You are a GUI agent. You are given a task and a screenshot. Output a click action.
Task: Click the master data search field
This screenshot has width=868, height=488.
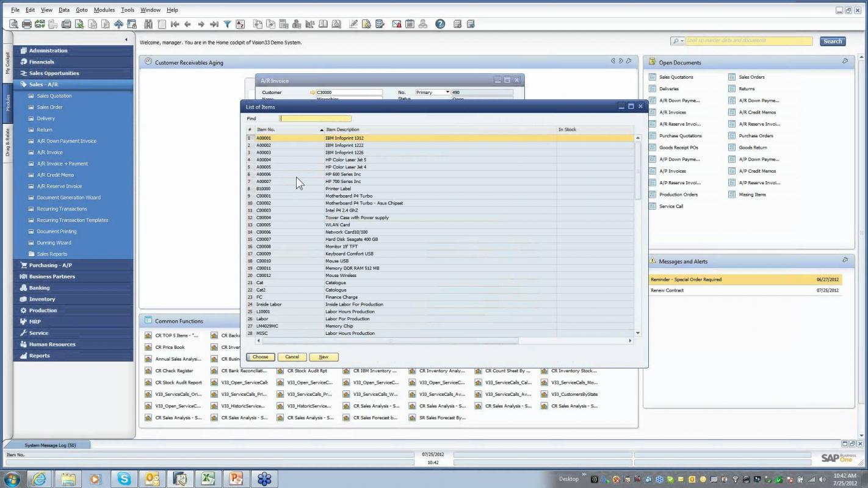point(749,41)
